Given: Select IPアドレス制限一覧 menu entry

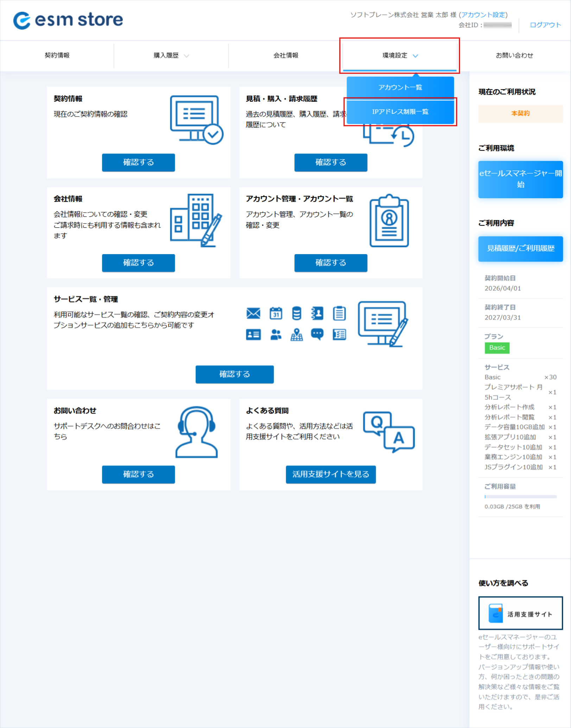Looking at the screenshot, I should click(x=400, y=112).
